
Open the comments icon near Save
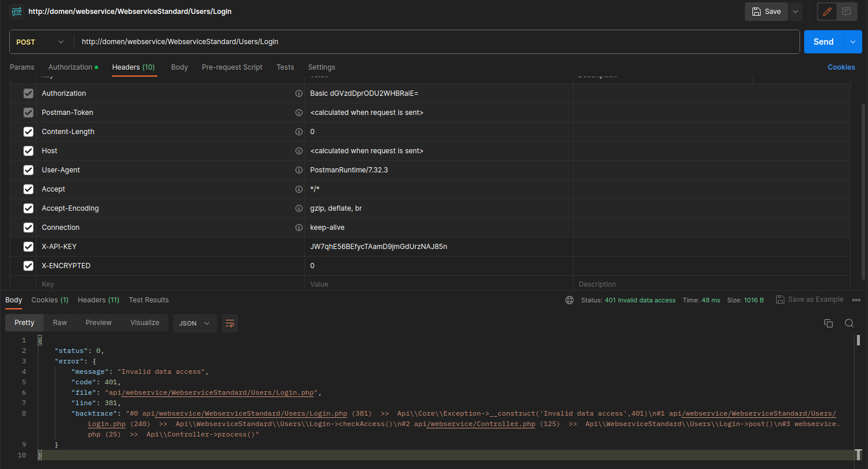coord(848,11)
